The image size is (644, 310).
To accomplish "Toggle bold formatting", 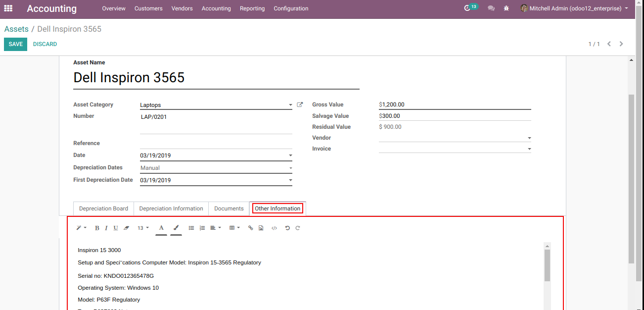I will click(97, 228).
